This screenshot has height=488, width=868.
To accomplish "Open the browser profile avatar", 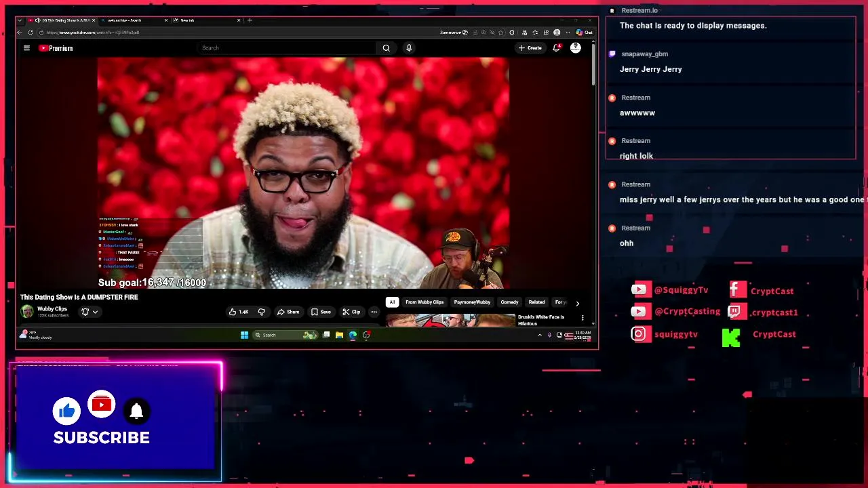I will (x=557, y=33).
